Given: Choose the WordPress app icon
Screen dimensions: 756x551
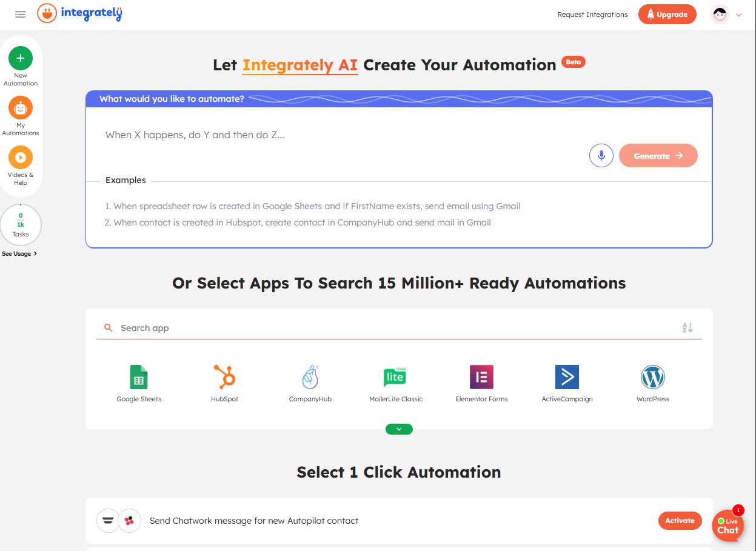Looking at the screenshot, I should [652, 376].
